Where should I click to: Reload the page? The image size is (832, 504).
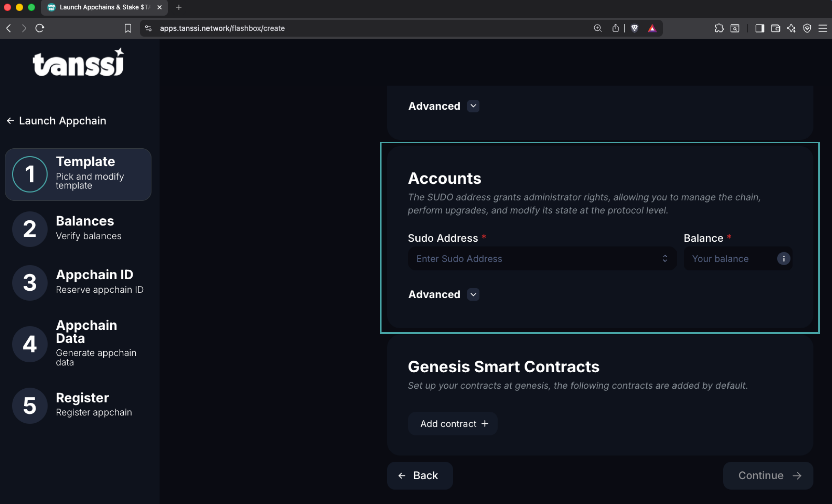(x=40, y=28)
